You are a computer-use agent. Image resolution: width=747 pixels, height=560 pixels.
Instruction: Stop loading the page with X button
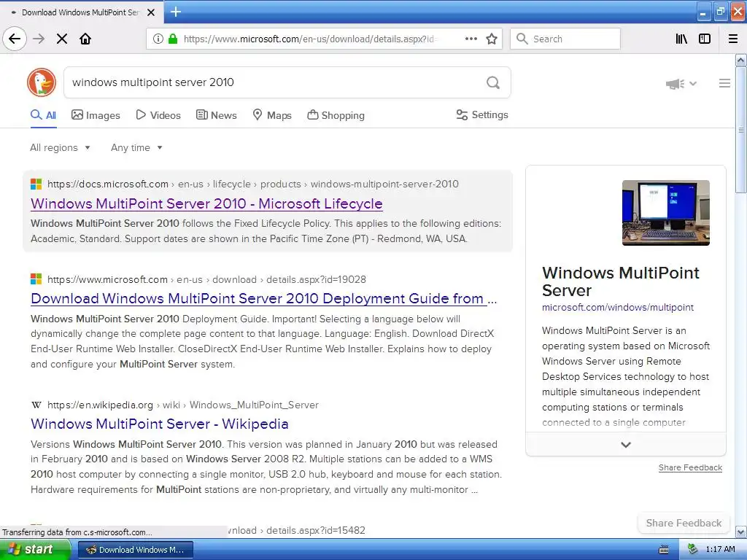pos(62,39)
